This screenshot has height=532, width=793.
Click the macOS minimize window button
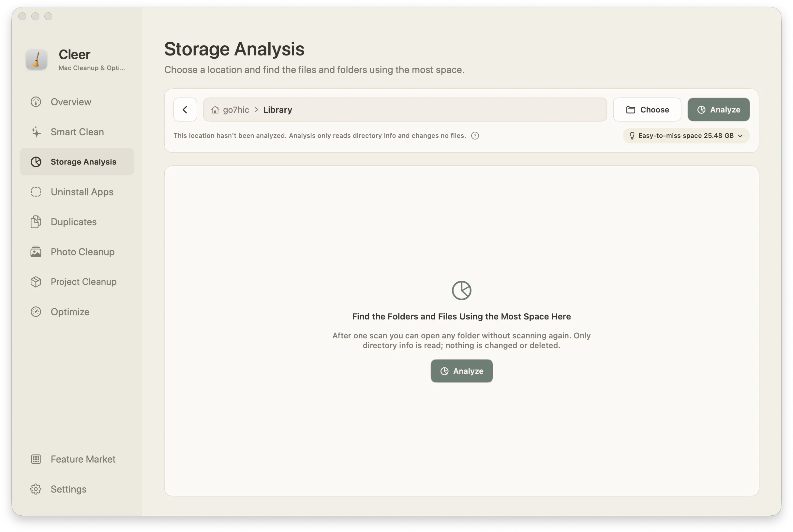coord(35,16)
